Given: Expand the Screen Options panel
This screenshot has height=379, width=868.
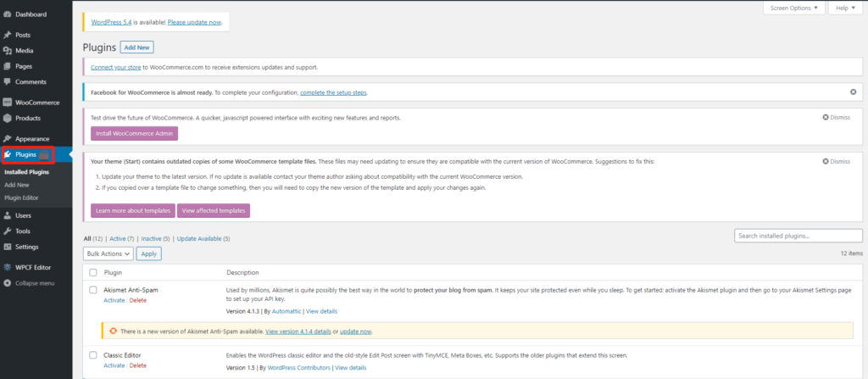Looking at the screenshot, I should (793, 8).
